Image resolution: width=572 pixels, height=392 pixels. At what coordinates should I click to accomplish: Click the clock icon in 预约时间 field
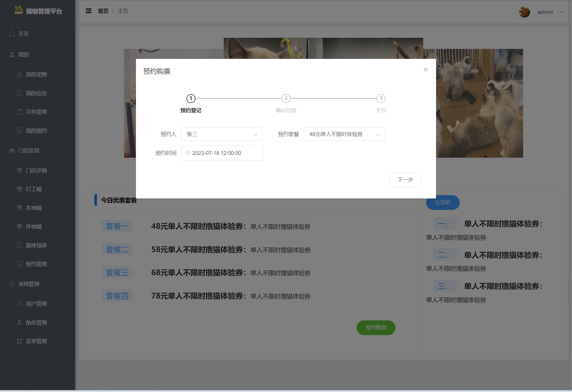coord(188,153)
